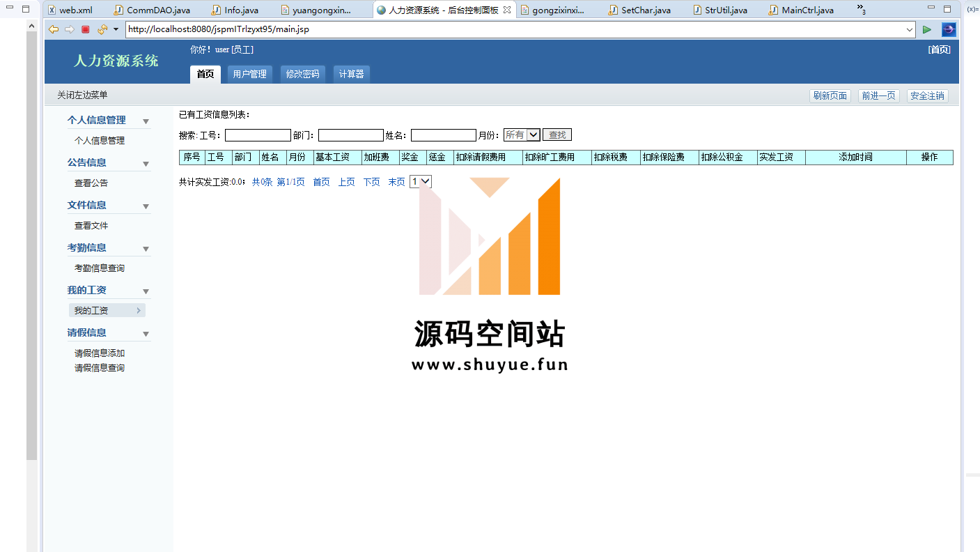This screenshot has height=552, width=980.
Task: Click the 上页 pagination link
Action: [x=347, y=182]
